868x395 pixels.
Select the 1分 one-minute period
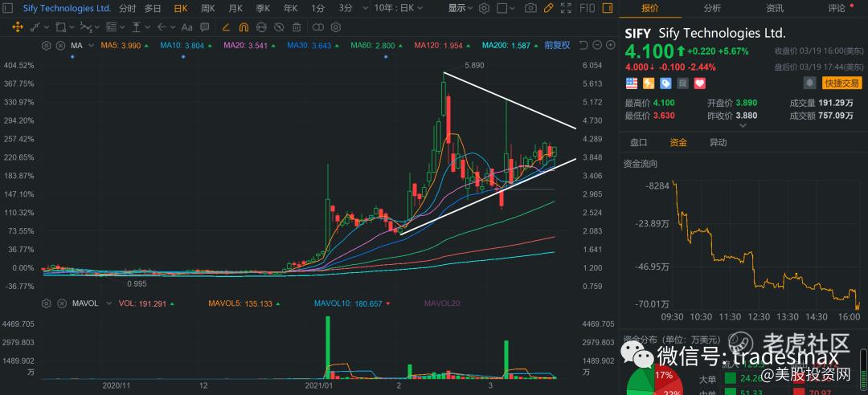point(317,8)
